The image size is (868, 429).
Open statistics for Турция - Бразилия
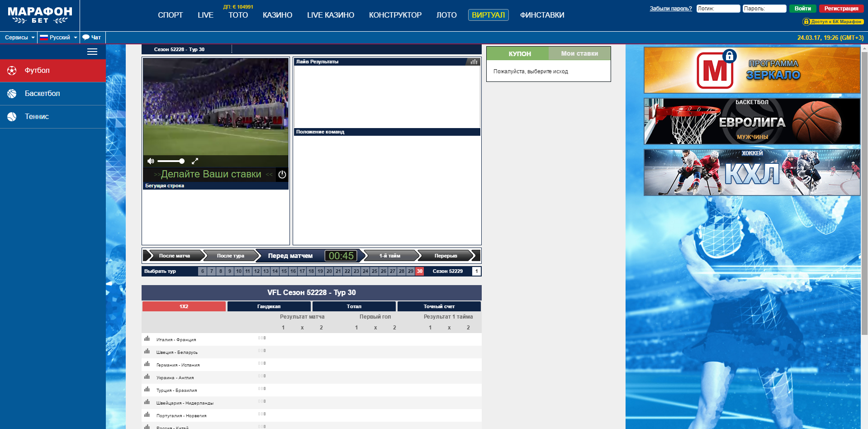coord(147,389)
